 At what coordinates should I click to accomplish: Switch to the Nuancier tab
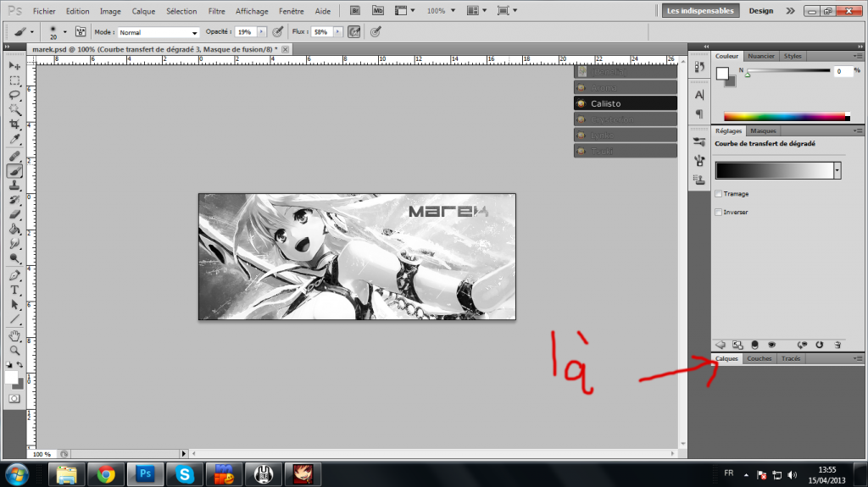tap(760, 56)
